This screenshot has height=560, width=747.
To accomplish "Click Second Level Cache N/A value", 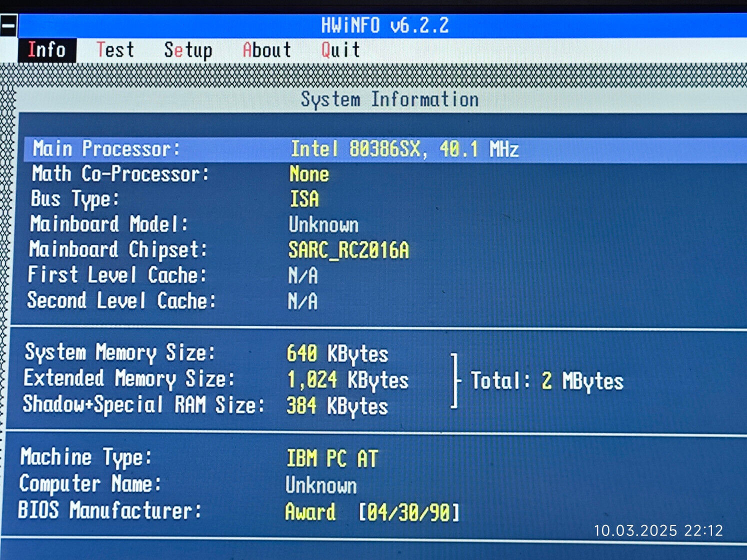I will [x=302, y=301].
